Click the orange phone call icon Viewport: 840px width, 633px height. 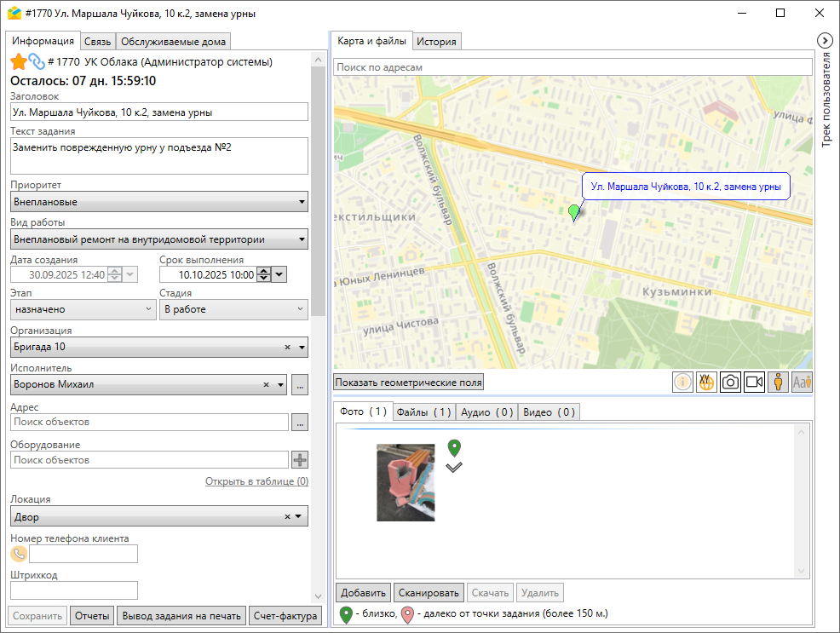[x=19, y=554]
